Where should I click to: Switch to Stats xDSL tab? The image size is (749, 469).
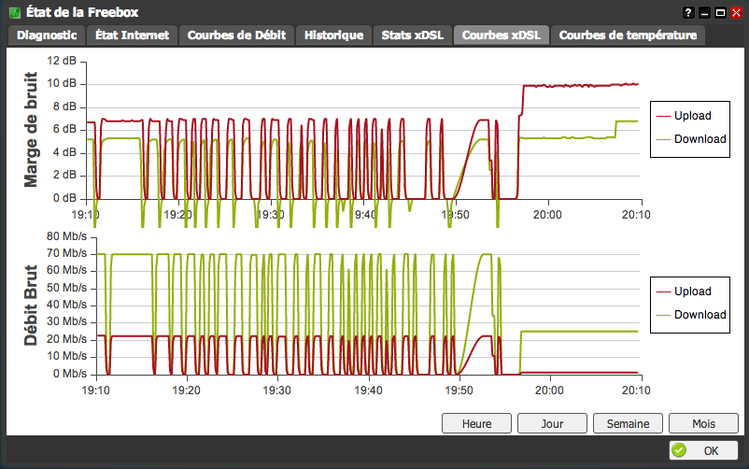(x=412, y=35)
